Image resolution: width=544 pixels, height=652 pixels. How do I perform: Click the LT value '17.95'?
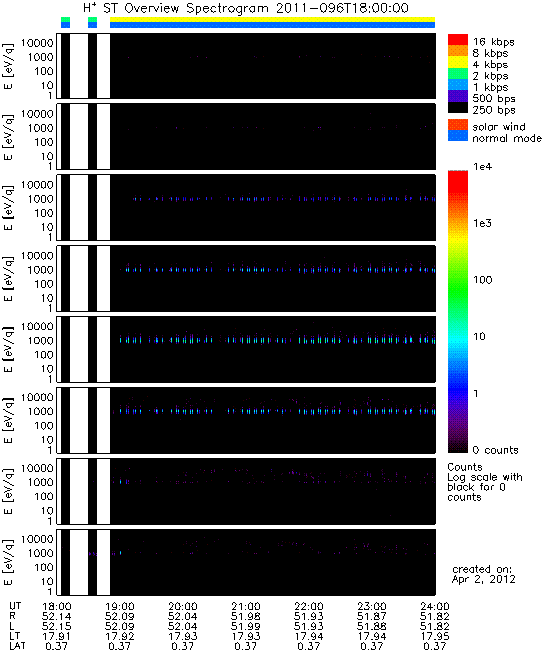(x=435, y=636)
